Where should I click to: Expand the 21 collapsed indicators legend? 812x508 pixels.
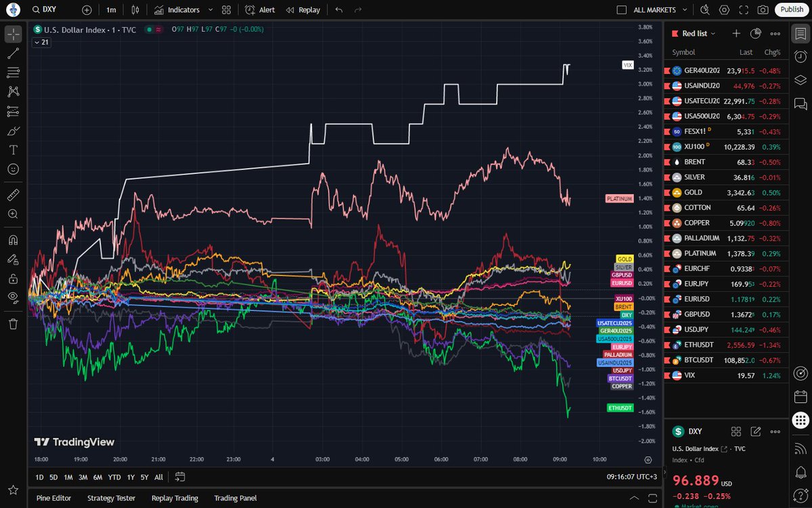tap(41, 42)
